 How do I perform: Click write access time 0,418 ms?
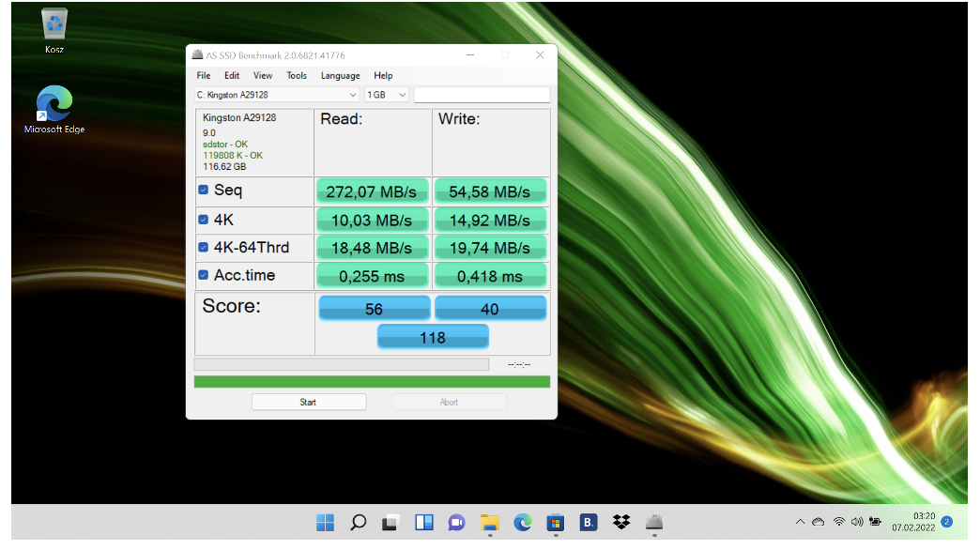[x=490, y=276]
